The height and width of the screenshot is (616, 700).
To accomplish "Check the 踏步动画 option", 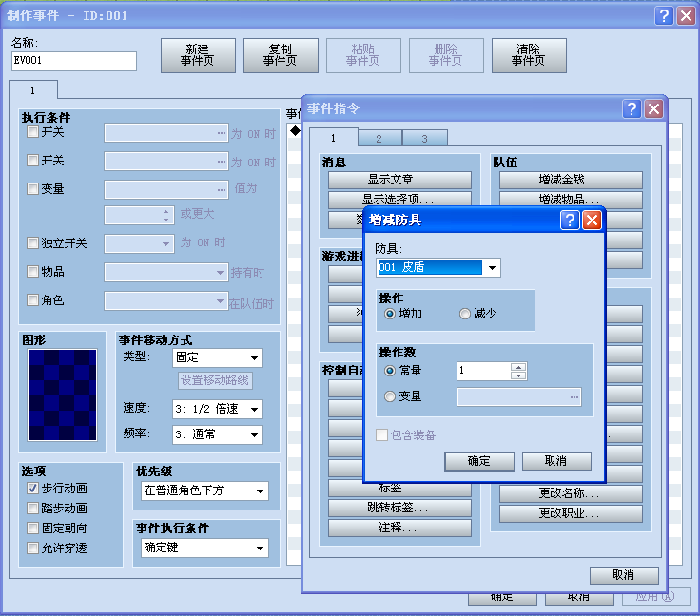I will pyautogui.click(x=32, y=508).
